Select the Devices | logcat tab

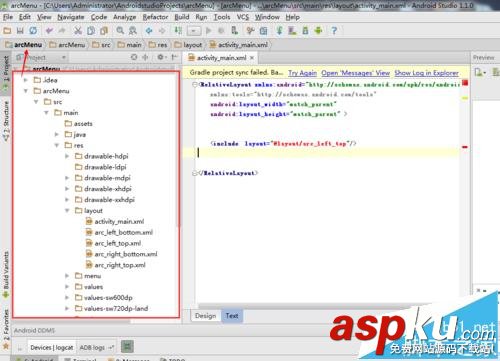point(52,348)
